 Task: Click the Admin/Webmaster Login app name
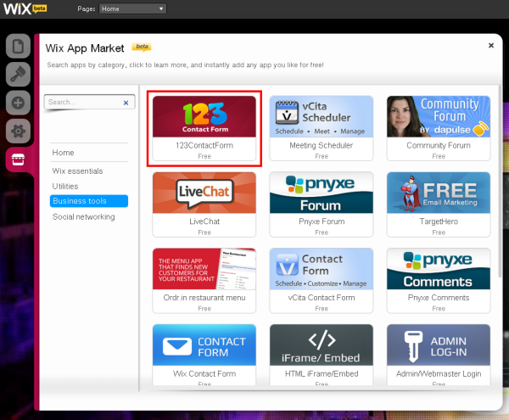click(439, 374)
